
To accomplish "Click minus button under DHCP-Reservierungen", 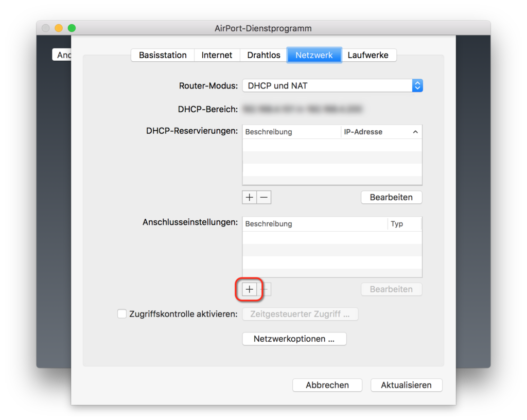I will [264, 197].
